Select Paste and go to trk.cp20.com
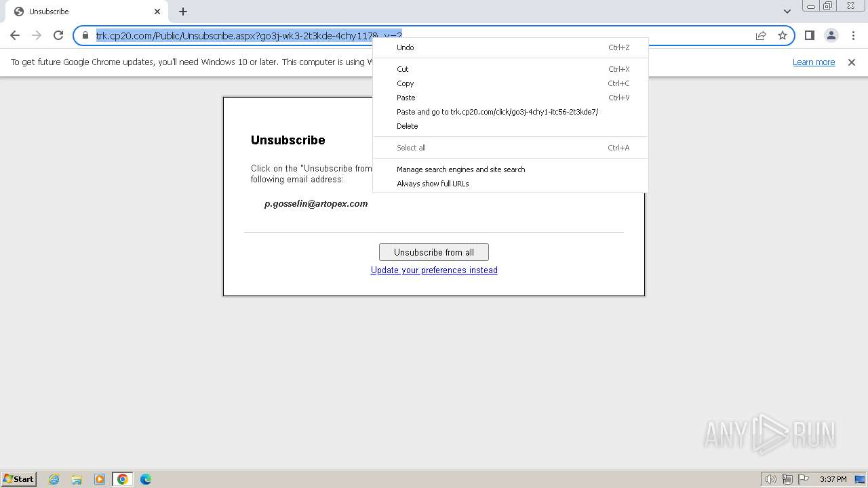The height and width of the screenshot is (488, 868). pos(511,112)
